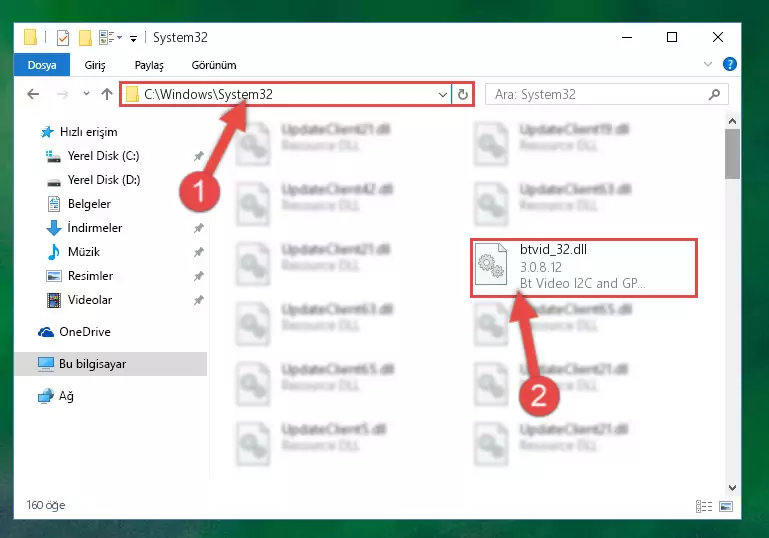
Task: Switch to details view icon in status bar
Action: point(704,506)
